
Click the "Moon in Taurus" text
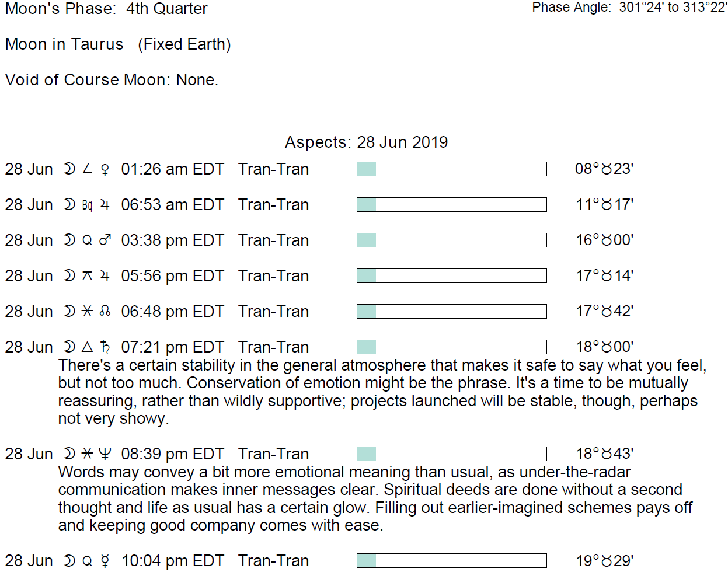pos(64,44)
